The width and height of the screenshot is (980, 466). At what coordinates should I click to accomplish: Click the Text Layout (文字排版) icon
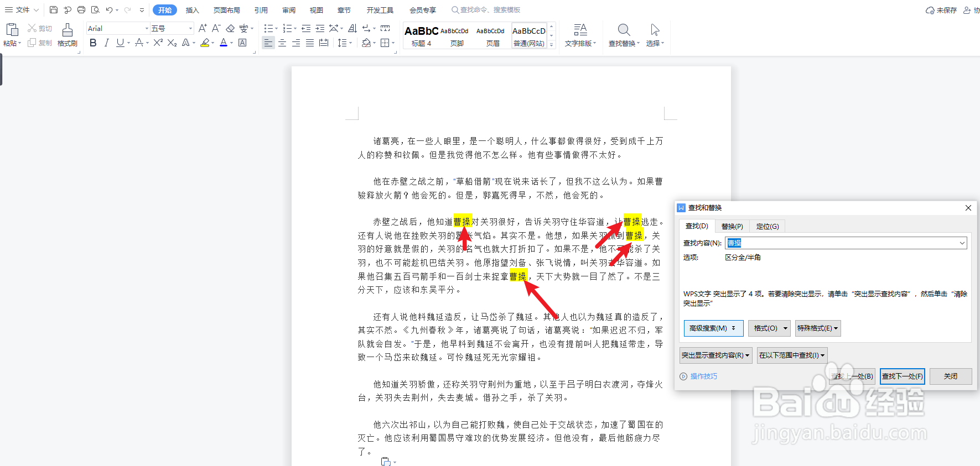[580, 29]
